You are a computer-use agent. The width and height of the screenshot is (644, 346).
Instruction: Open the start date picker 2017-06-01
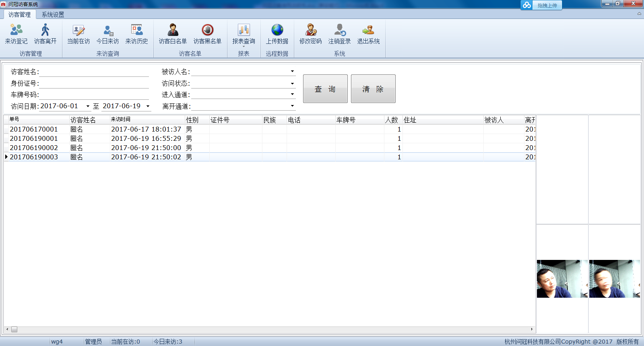coord(88,106)
